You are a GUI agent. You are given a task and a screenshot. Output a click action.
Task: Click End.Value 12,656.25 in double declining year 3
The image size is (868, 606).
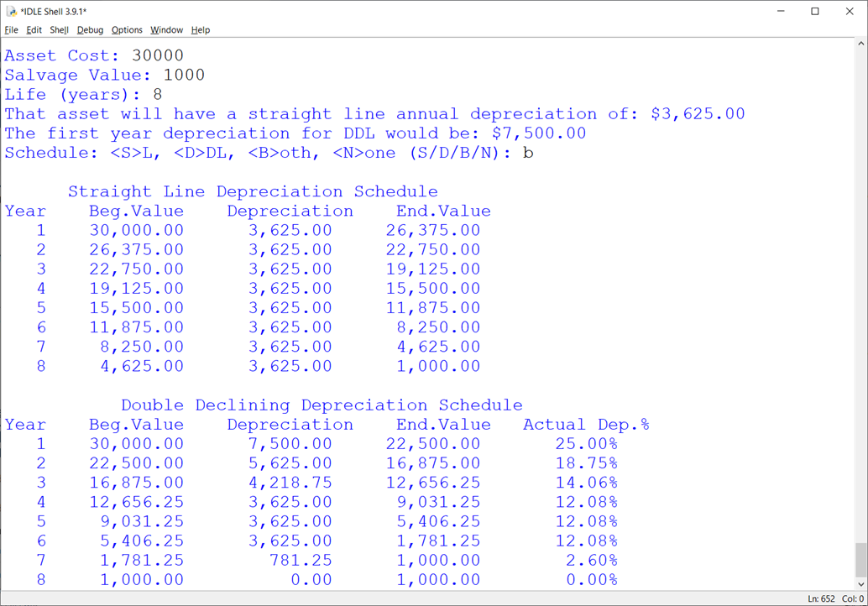click(x=433, y=483)
